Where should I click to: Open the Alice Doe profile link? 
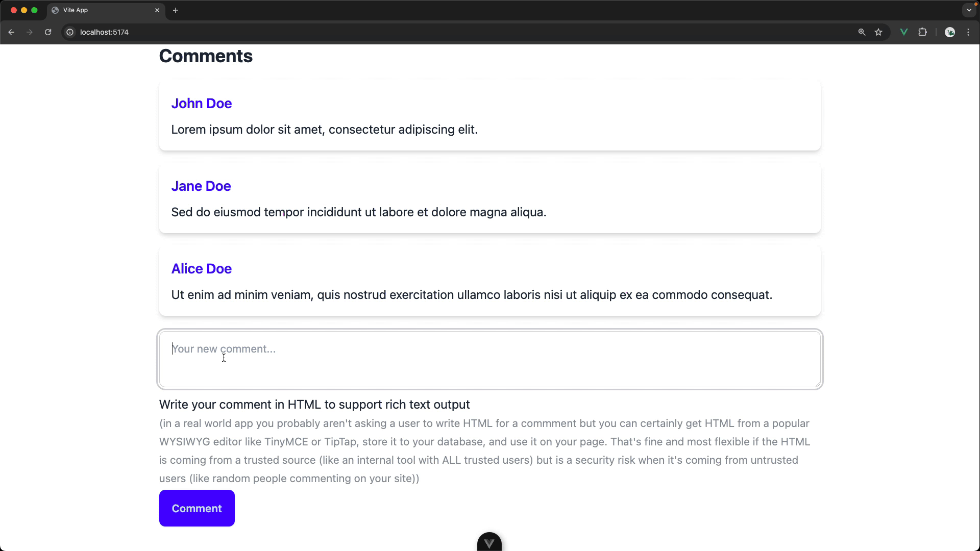201,268
